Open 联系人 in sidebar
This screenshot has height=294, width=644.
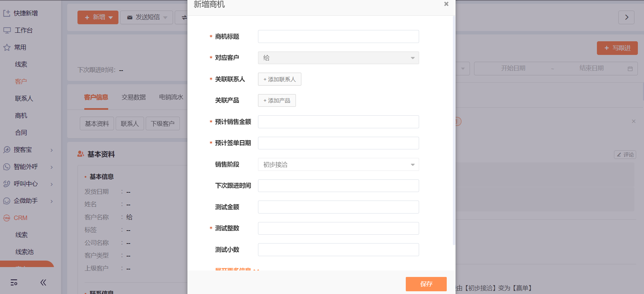point(24,99)
